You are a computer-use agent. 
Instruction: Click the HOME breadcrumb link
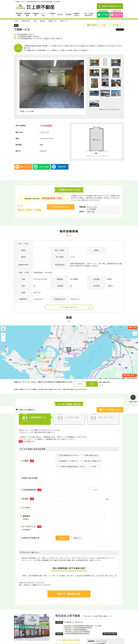click(17, 21)
